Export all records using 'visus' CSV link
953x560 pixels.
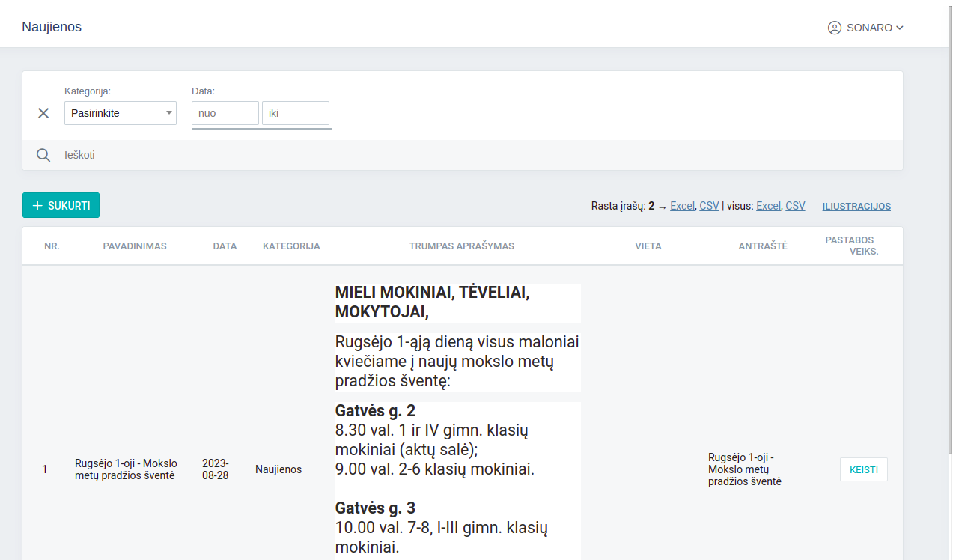tap(795, 206)
